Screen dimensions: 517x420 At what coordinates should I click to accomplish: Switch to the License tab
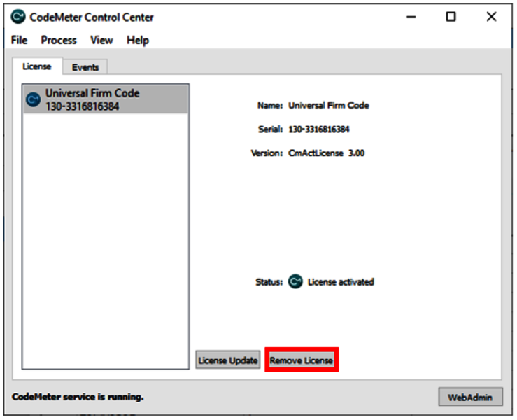coord(37,66)
